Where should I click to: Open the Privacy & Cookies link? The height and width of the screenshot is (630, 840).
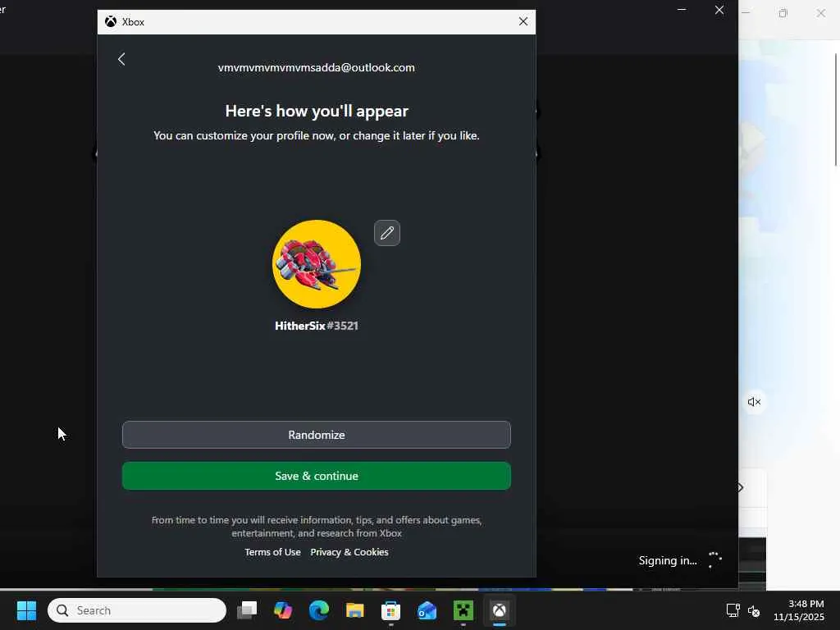(x=349, y=552)
